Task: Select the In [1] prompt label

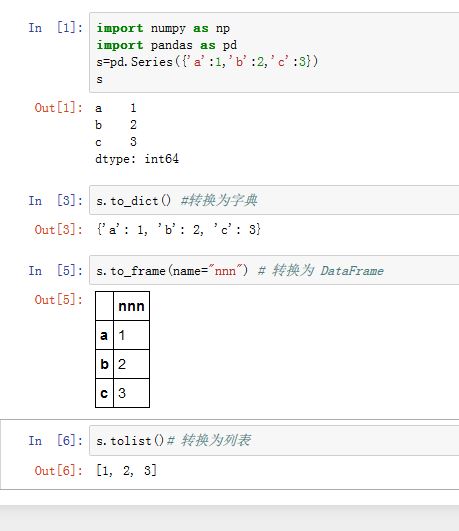Action: tap(56, 28)
